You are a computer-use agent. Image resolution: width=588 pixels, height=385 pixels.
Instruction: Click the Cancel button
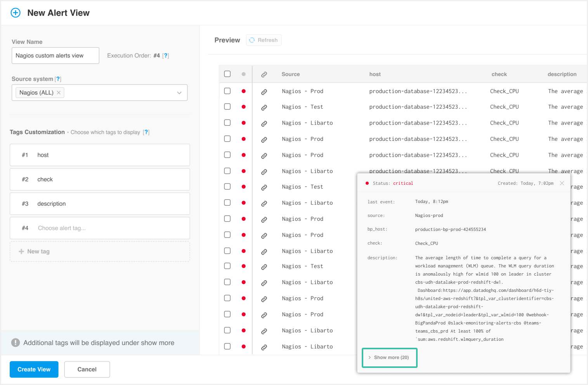87,369
